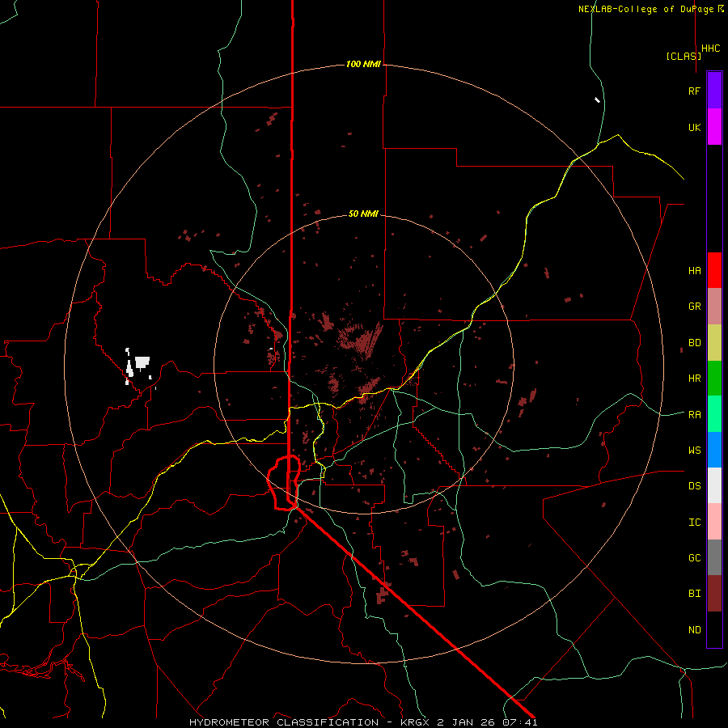Click the [CLAS] legend heading

[x=684, y=56]
